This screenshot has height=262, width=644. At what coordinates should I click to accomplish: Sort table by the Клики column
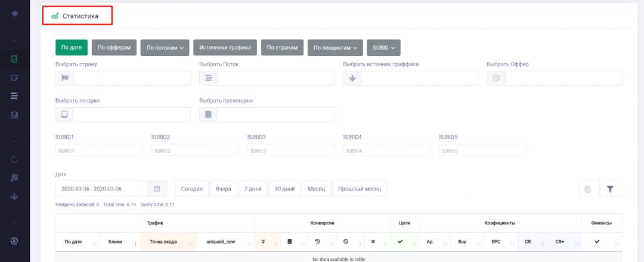pos(119,242)
